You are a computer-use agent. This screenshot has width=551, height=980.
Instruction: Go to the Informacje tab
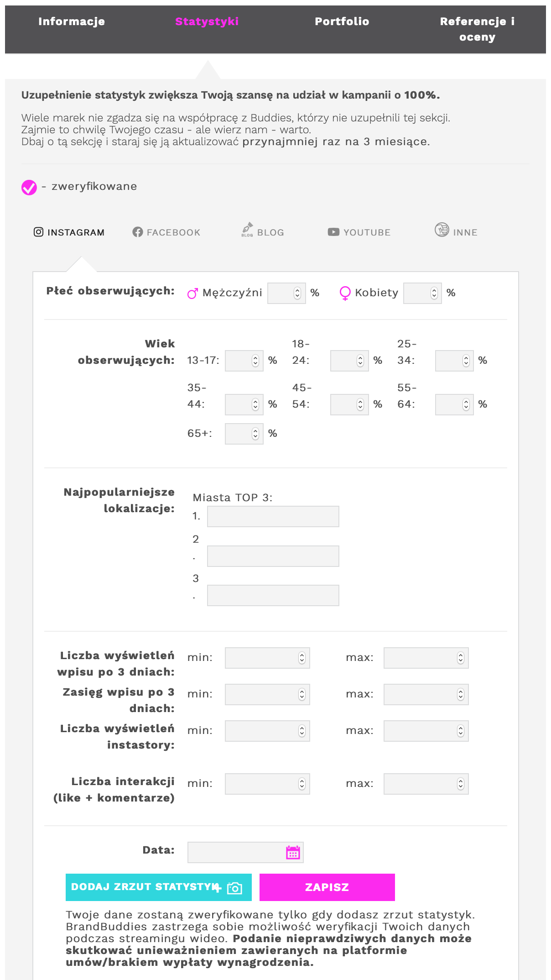72,21
